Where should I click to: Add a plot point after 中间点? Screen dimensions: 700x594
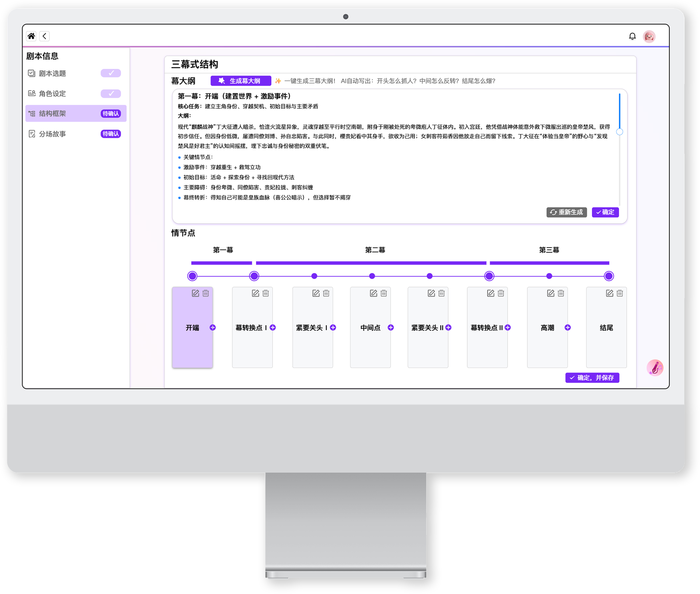[x=391, y=328]
